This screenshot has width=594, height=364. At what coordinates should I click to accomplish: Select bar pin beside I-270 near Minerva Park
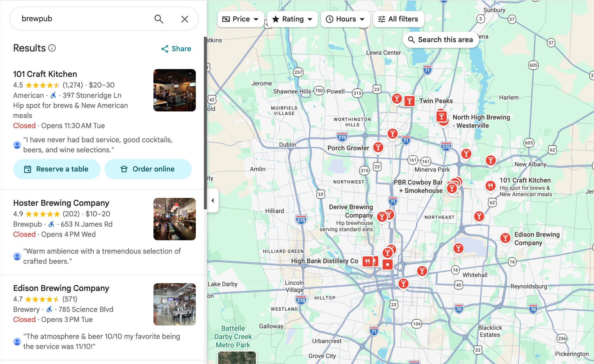tap(466, 154)
